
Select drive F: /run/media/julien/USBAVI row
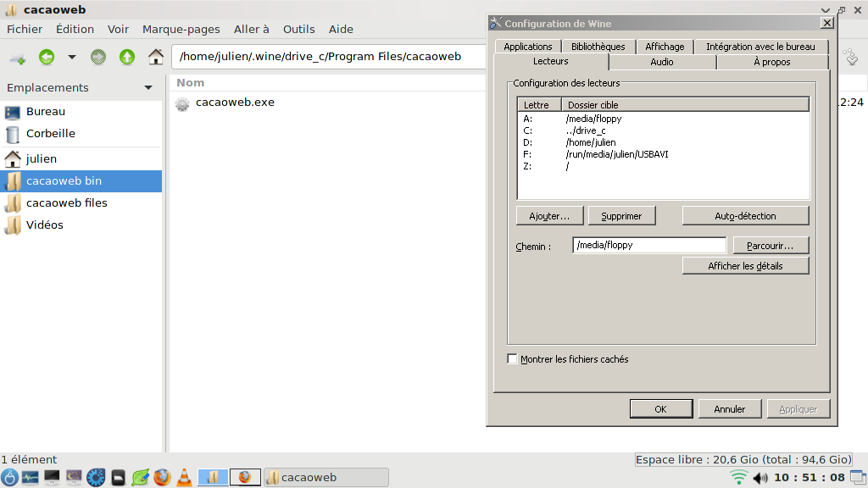coord(663,154)
